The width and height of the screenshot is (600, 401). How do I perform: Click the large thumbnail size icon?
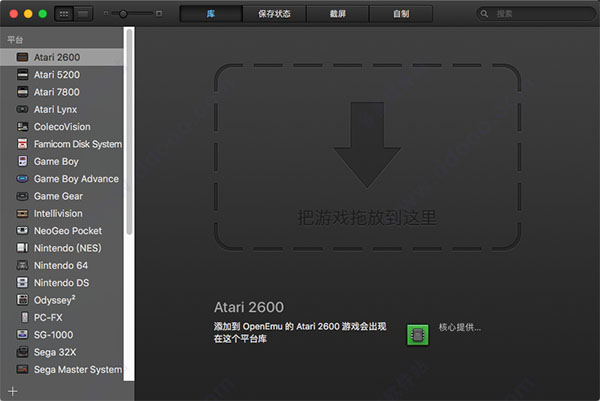coord(159,13)
